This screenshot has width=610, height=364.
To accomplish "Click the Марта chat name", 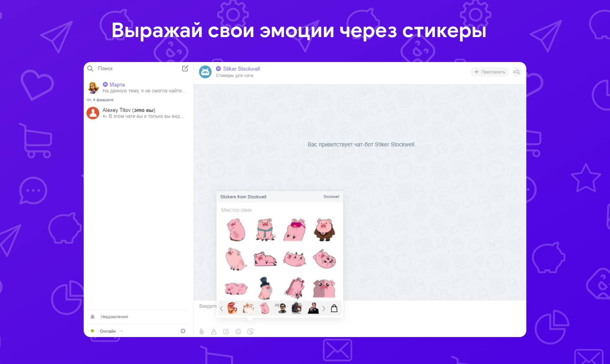I will click(117, 85).
